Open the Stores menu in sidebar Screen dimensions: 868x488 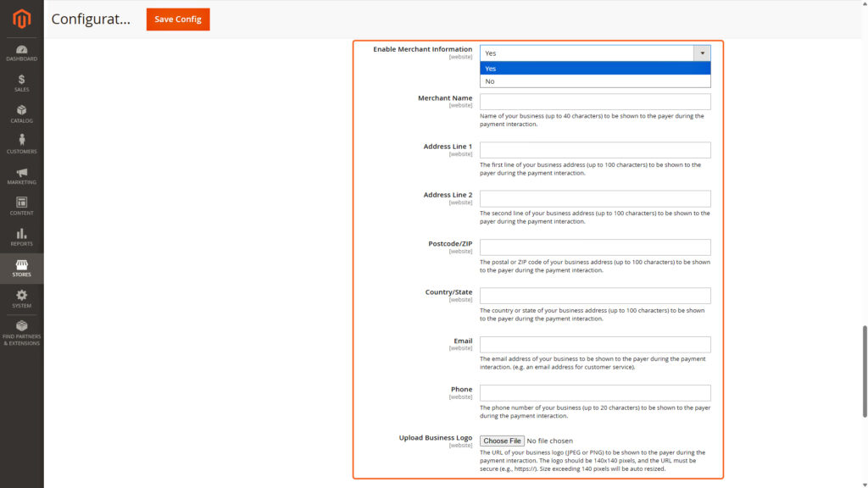click(x=20, y=269)
